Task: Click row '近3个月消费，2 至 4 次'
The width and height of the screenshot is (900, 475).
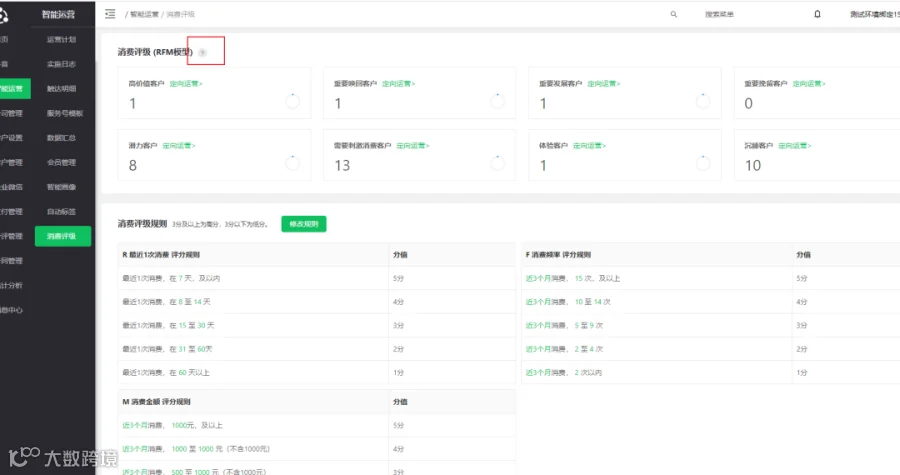Action: coord(710,349)
